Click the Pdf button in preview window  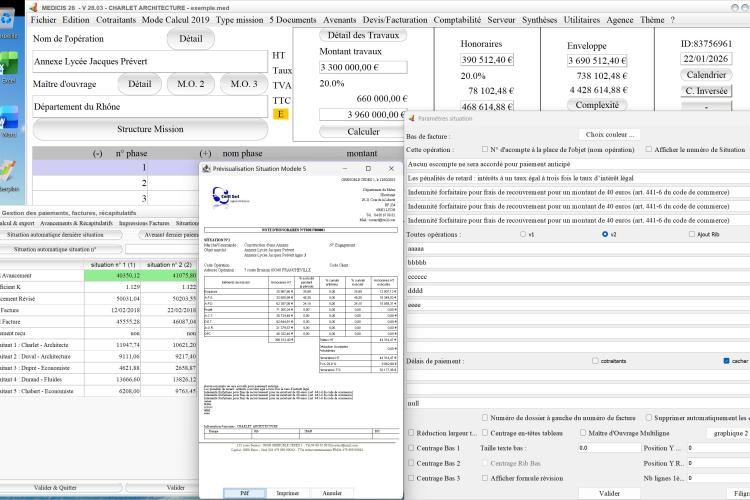[x=244, y=493]
